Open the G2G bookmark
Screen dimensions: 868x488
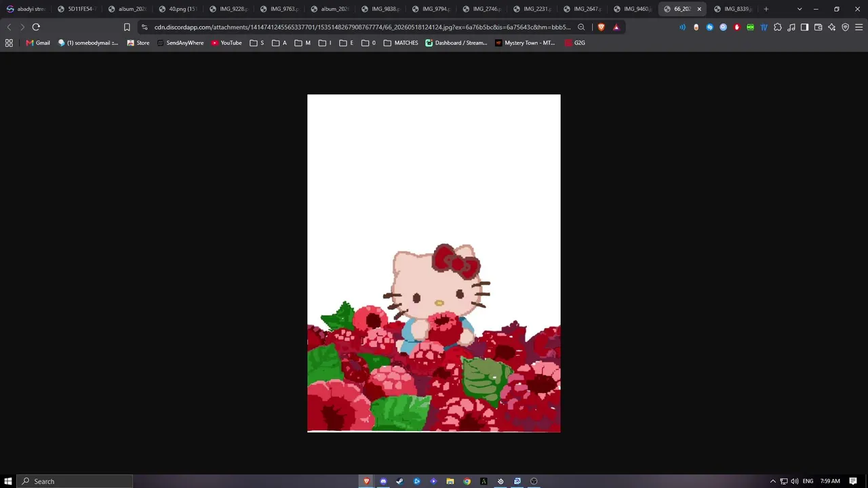click(x=575, y=43)
